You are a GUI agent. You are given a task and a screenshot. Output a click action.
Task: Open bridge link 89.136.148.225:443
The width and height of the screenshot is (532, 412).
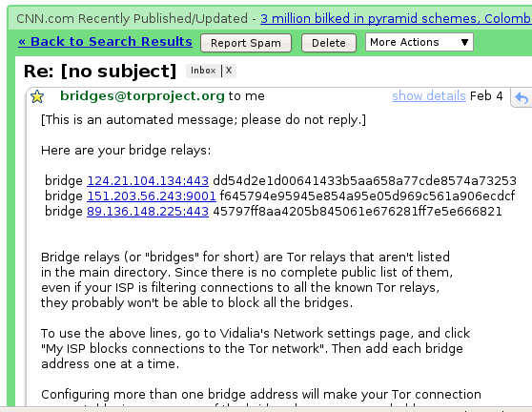coord(148,211)
